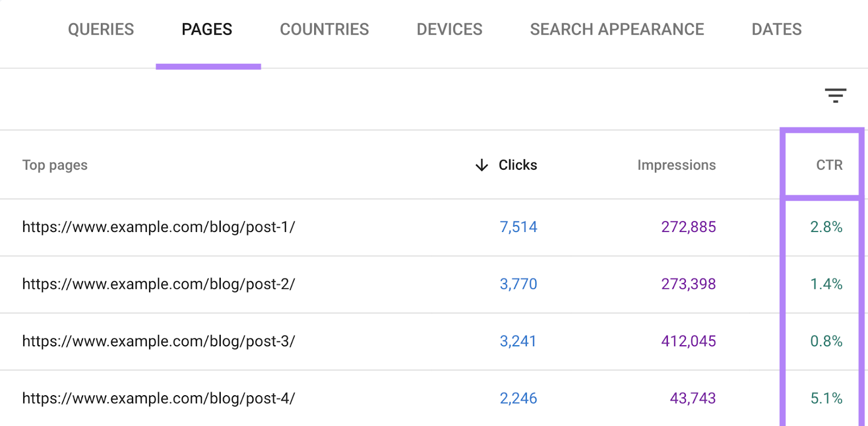Click the 5.1% CTR value

[x=826, y=398]
